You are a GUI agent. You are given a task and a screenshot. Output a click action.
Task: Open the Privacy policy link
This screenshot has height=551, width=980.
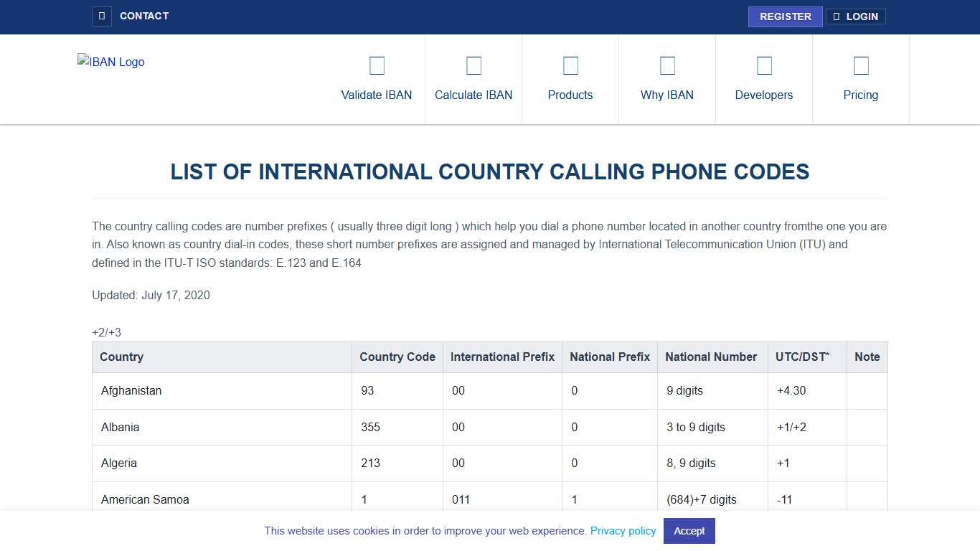tap(623, 531)
